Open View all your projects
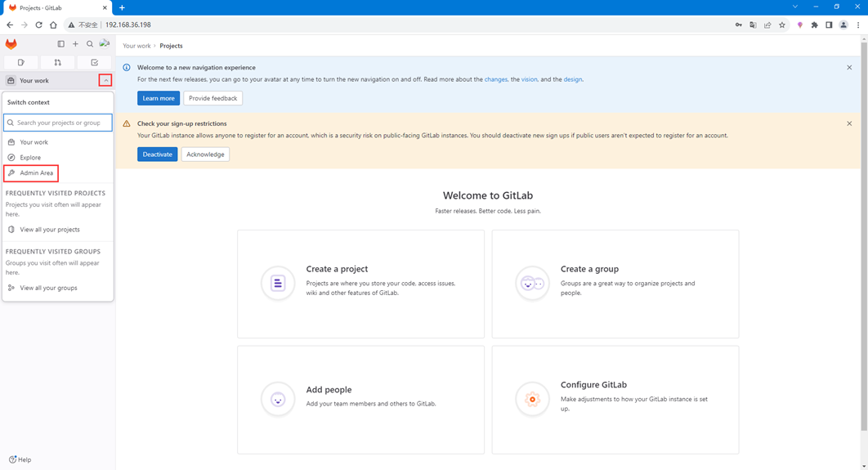Viewport: 868px width, 470px height. click(57, 229)
